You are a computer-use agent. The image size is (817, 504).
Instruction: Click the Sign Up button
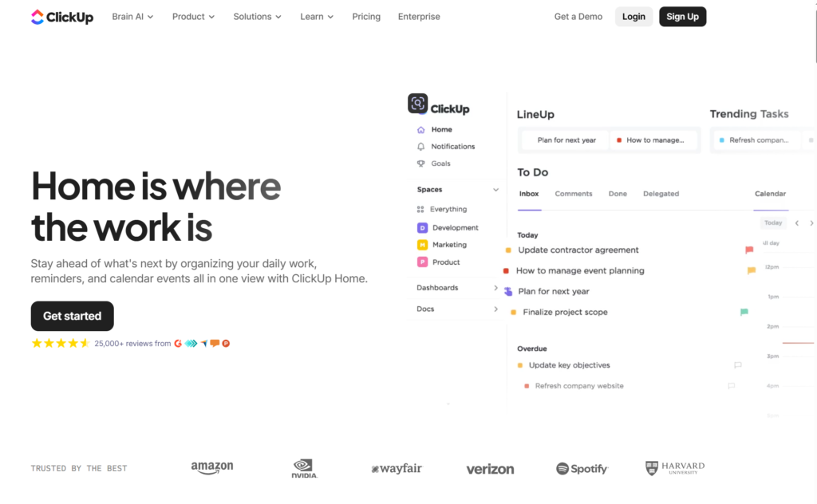[x=683, y=17]
